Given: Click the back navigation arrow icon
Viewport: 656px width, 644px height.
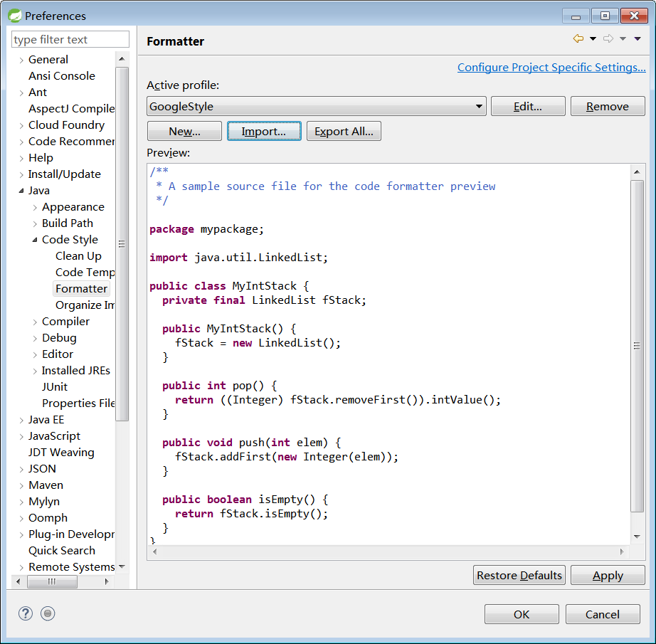Looking at the screenshot, I should tap(578, 39).
